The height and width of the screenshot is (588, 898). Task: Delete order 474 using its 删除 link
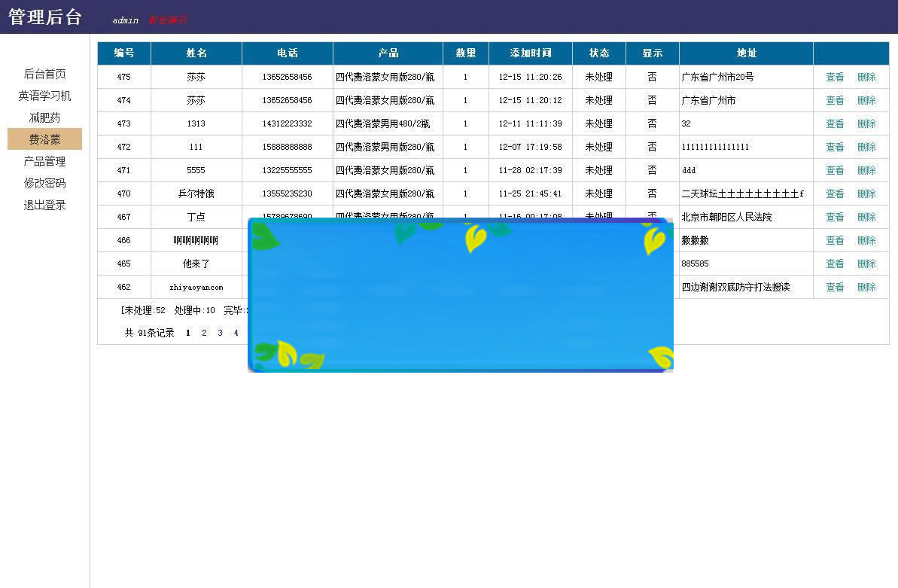click(866, 99)
